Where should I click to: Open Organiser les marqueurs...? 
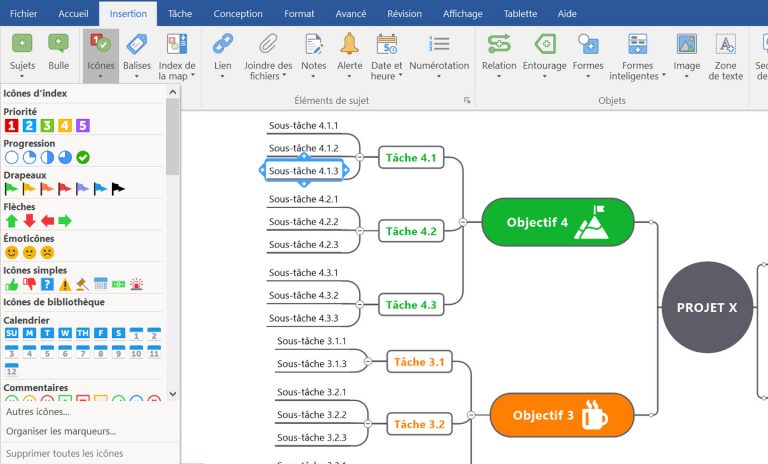pos(61,431)
